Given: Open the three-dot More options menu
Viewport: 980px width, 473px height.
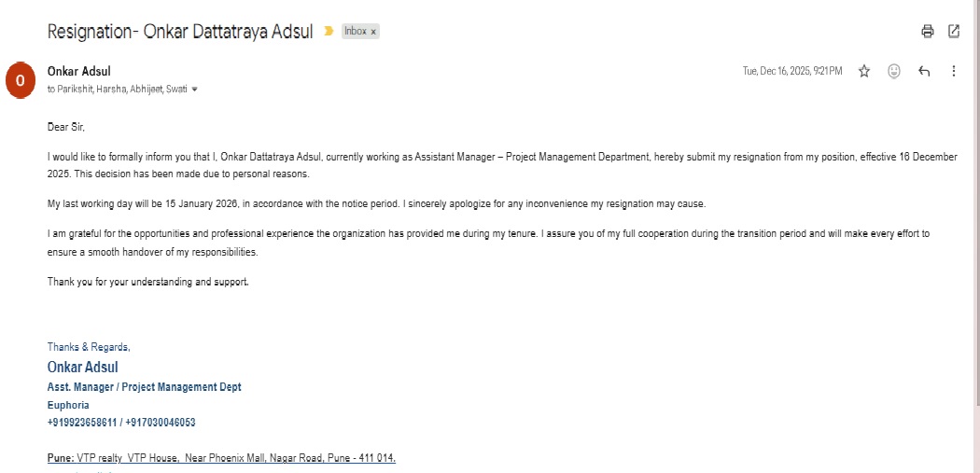Looking at the screenshot, I should point(954,71).
